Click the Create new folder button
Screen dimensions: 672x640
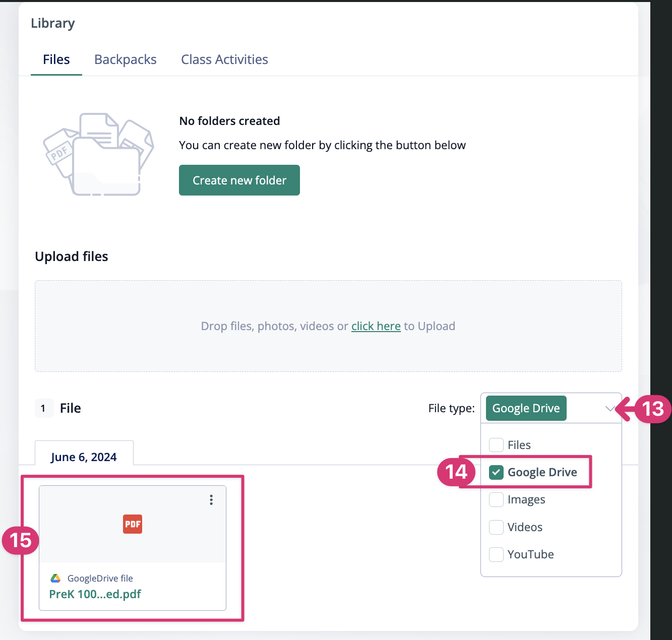coord(239,180)
